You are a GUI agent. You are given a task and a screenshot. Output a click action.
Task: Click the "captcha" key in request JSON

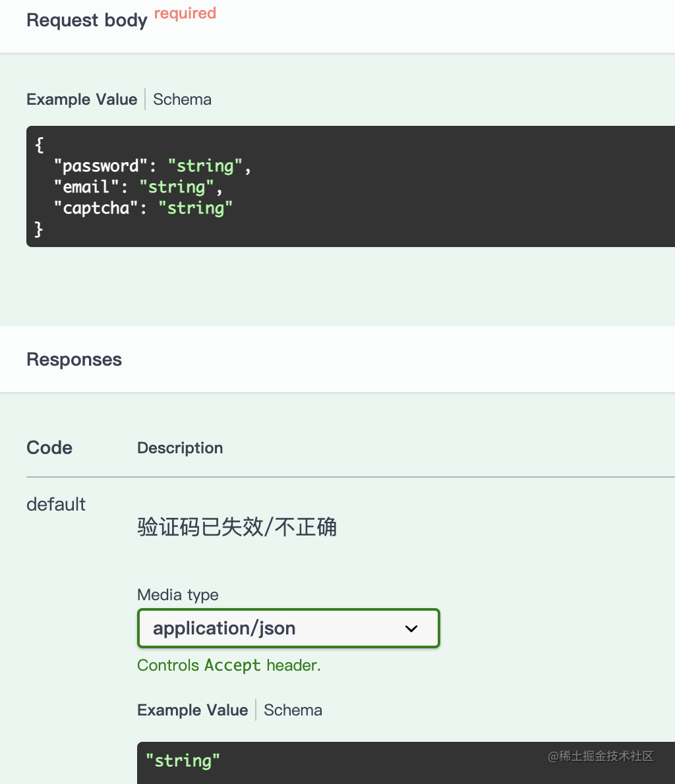[97, 208]
